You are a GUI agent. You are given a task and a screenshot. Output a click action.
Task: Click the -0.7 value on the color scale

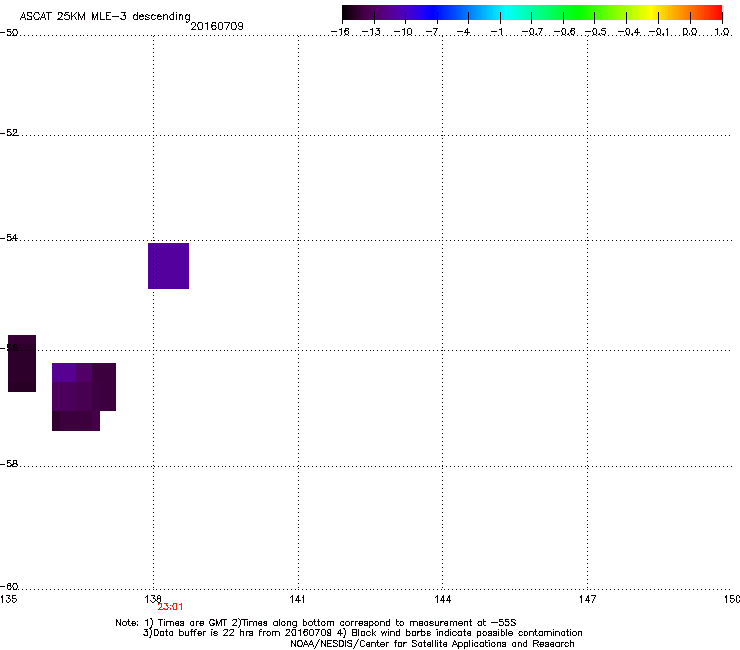pos(532,32)
